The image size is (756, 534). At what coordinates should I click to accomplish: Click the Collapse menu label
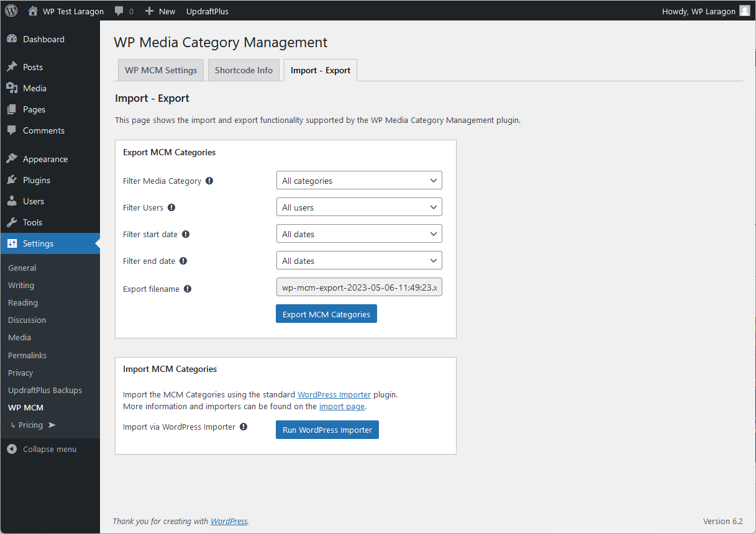[50, 449]
